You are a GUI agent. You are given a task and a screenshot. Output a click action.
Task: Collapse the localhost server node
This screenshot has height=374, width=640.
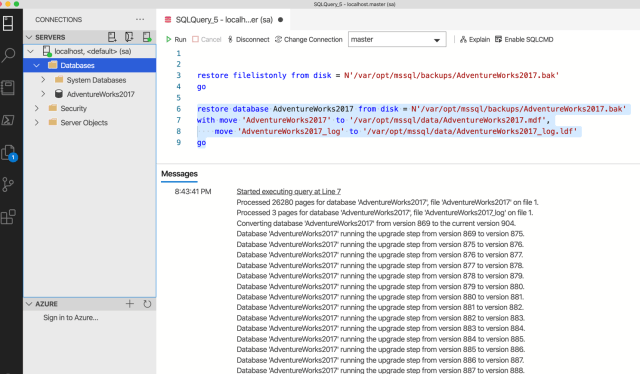click(x=31, y=51)
